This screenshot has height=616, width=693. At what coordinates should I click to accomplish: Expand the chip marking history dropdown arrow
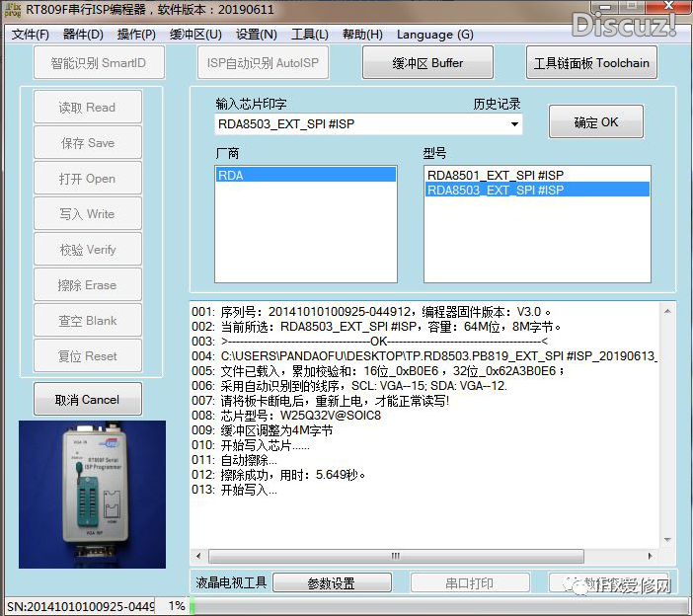(x=514, y=124)
